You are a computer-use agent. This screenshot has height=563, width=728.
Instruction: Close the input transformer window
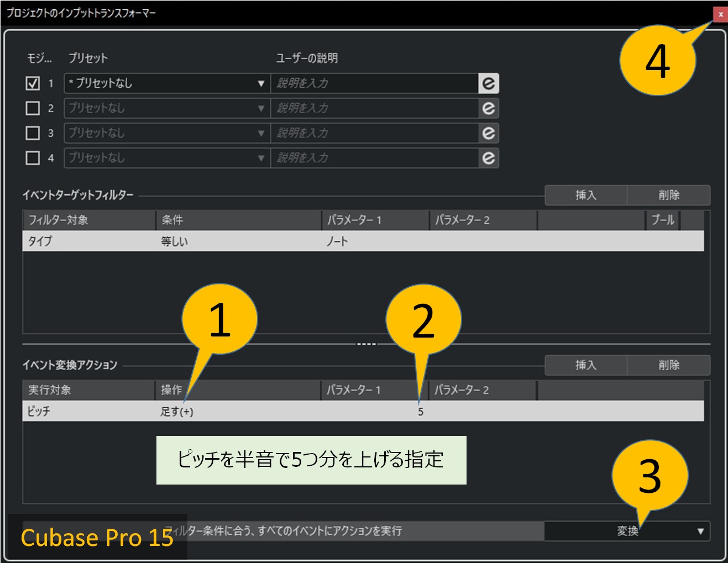[x=720, y=14]
